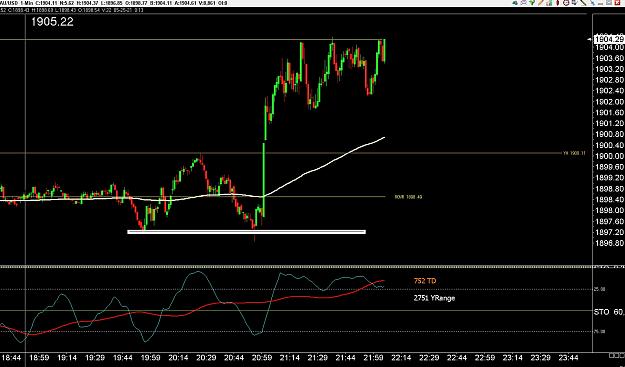The height and width of the screenshot is (367, 625).
Task: Click the dark red drop-shaped icon in toolbar
Action: coord(558,3)
